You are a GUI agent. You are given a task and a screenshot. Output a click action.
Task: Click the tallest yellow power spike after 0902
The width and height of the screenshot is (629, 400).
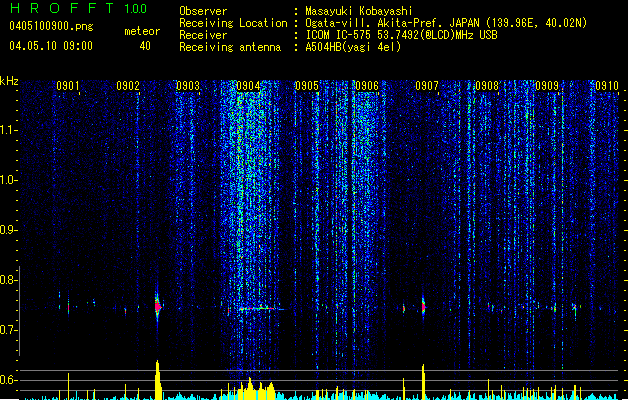[x=158, y=380]
